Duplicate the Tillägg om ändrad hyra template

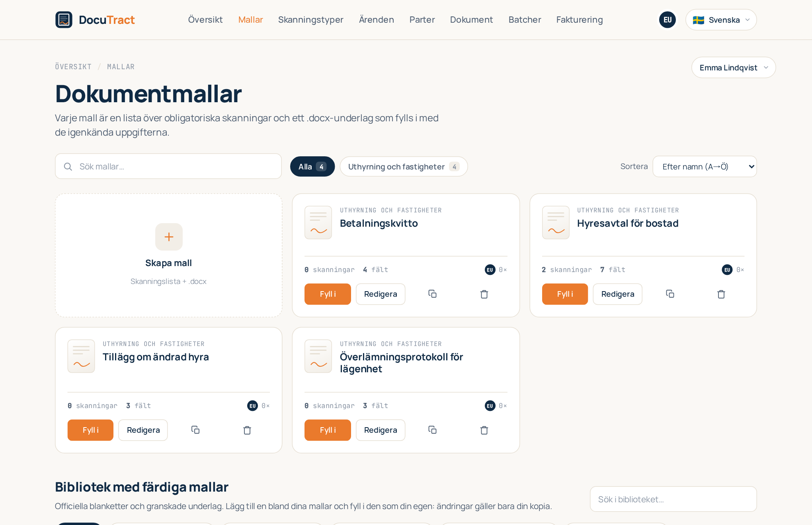click(x=195, y=430)
